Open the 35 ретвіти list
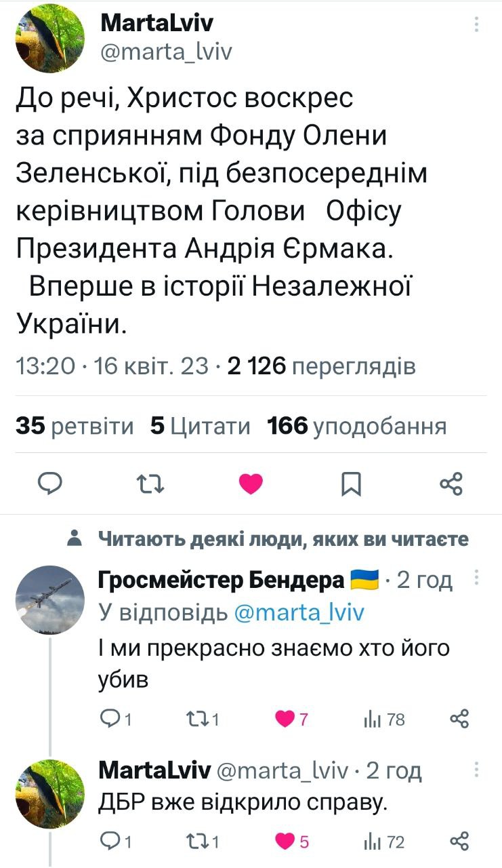Screen dimensions: 502x868 [x=75, y=426]
